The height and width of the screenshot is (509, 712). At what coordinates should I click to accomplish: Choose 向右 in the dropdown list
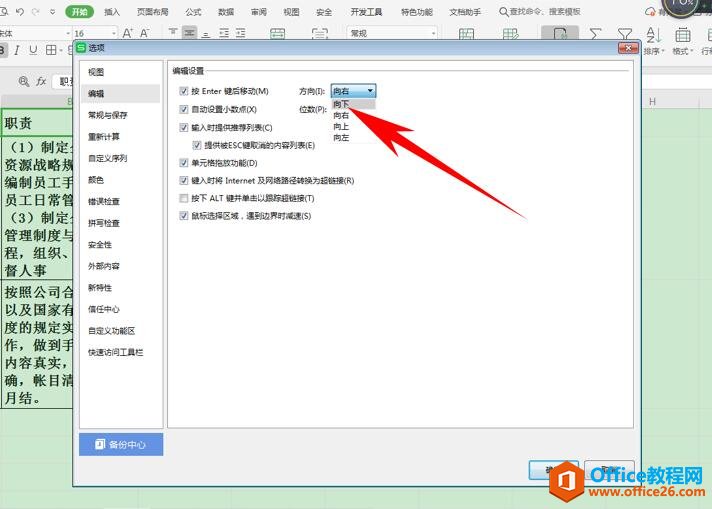click(353, 116)
